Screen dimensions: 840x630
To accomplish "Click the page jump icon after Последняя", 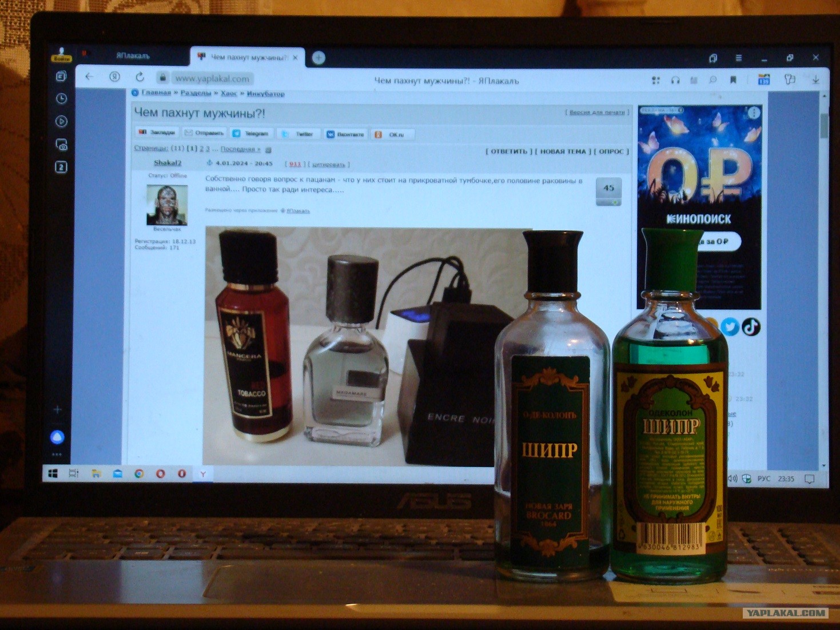I will (x=268, y=150).
